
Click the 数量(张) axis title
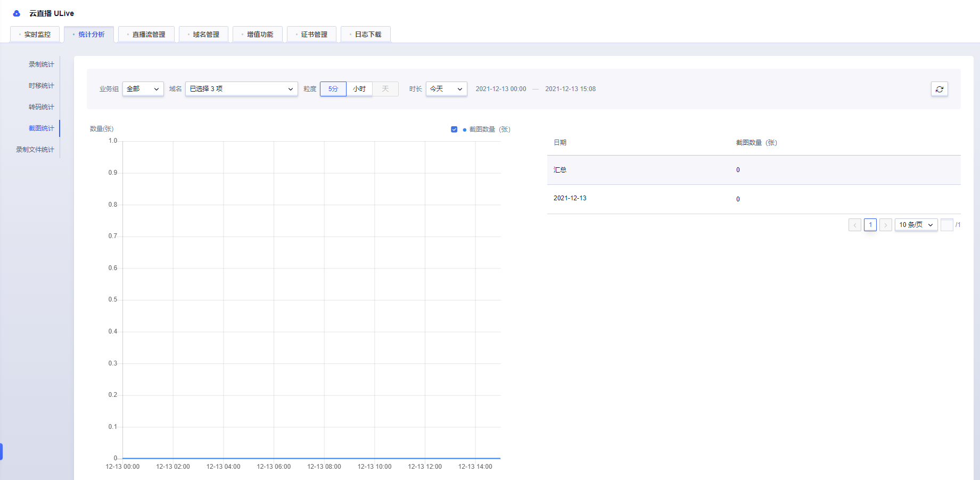(102, 129)
